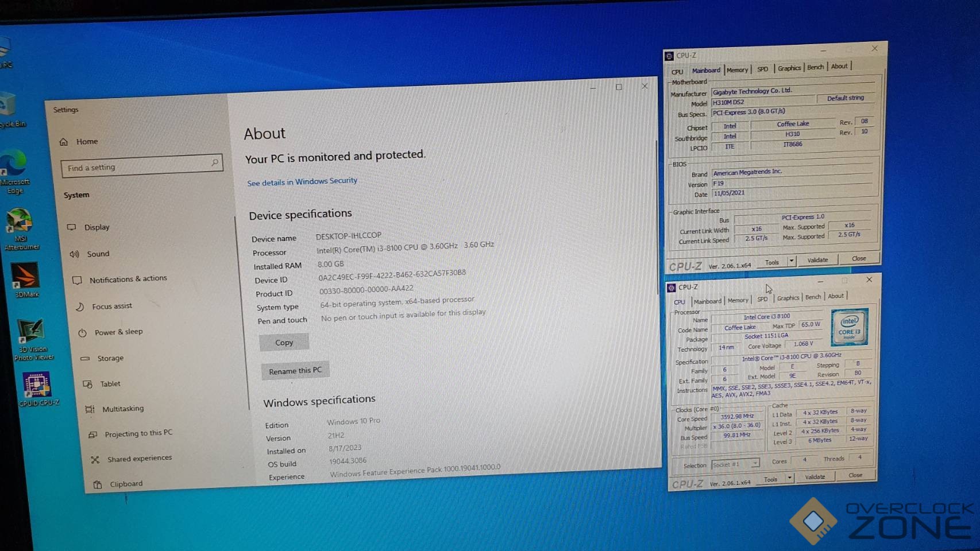Launch the CPUID CPU-Z desktop shortcut

pyautogui.click(x=37, y=386)
